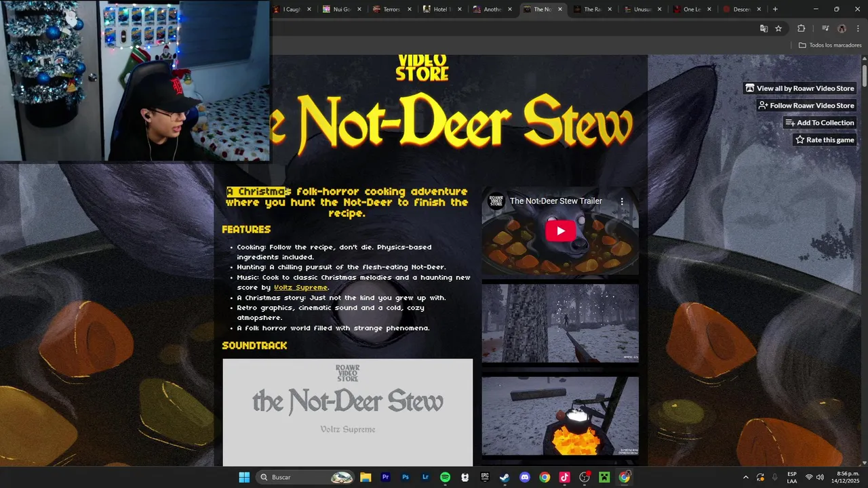Open the volume control in system tray
The height and width of the screenshot is (488, 868).
click(820, 477)
